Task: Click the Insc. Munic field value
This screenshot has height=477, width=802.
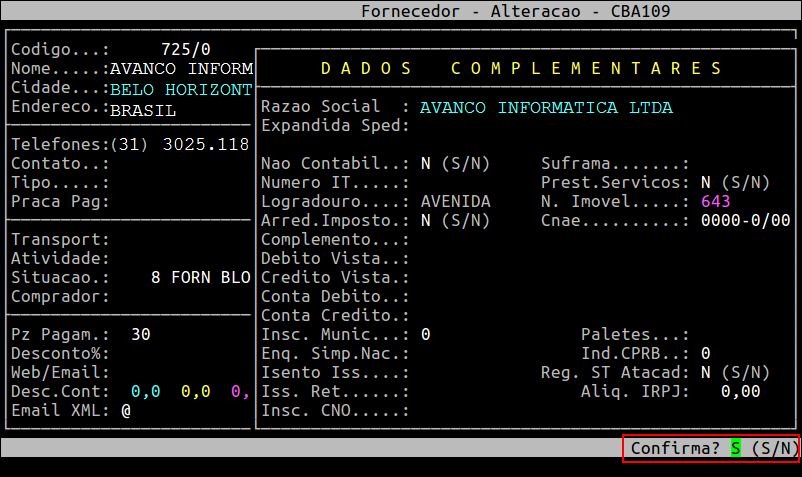Action: coord(425,335)
